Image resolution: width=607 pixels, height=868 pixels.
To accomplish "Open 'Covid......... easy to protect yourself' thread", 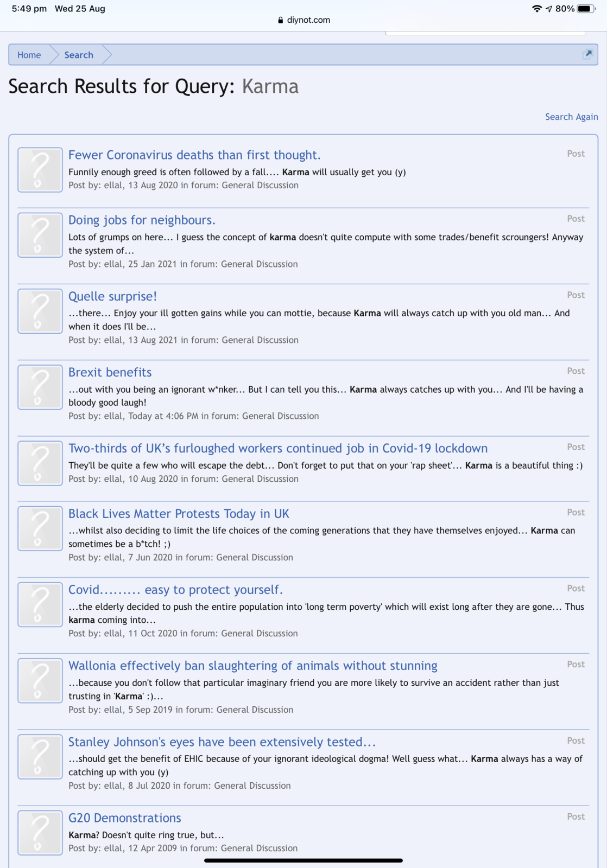I will pos(175,590).
